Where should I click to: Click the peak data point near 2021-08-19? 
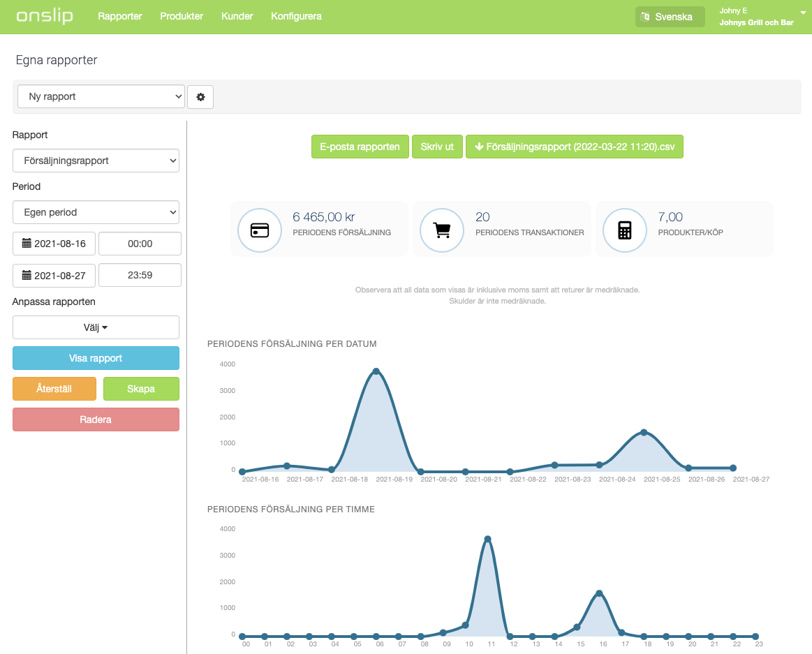[376, 371]
